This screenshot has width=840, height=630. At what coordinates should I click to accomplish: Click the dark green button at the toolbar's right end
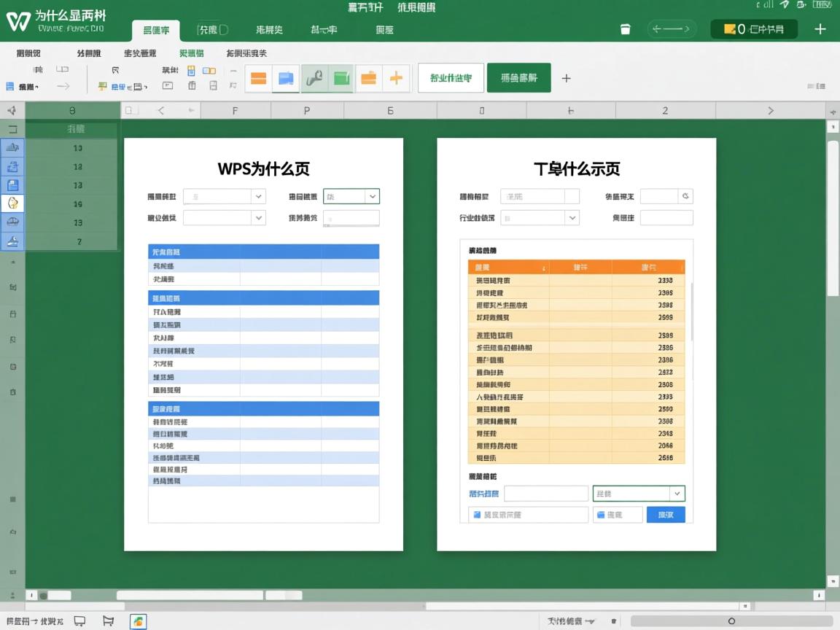pyautogui.click(x=518, y=77)
